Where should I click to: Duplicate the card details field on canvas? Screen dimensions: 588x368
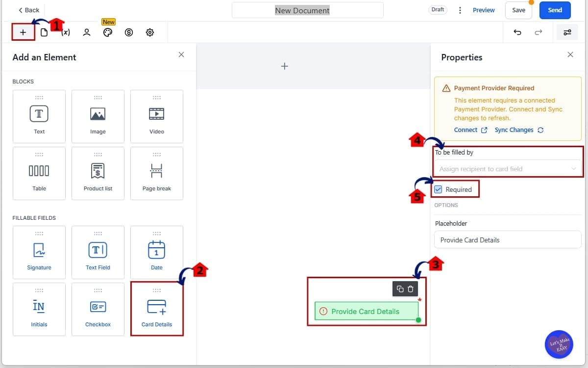click(x=400, y=289)
